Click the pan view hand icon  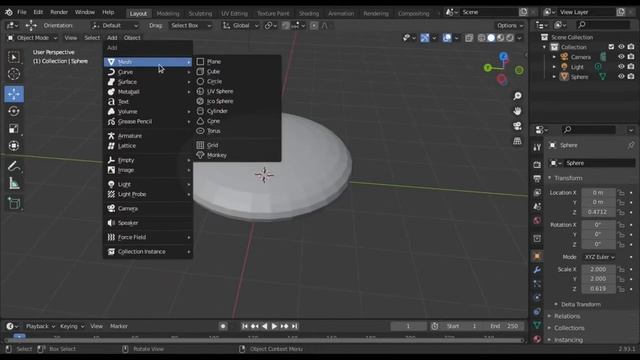click(x=517, y=111)
